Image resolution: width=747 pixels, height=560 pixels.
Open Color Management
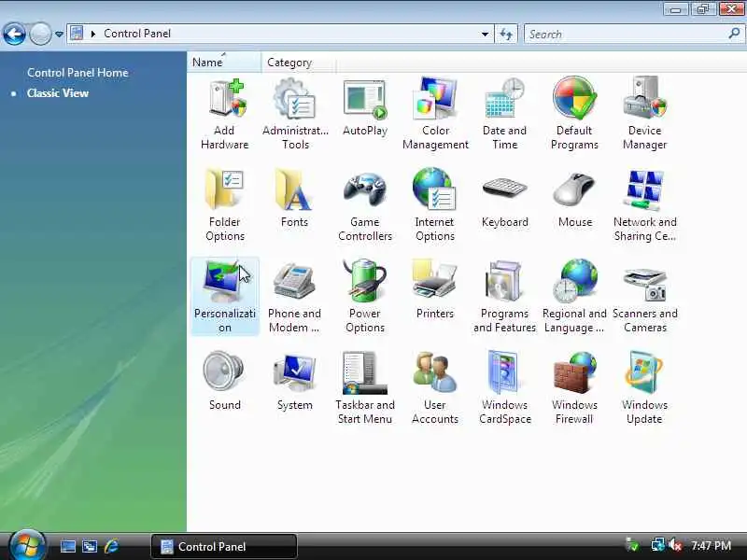tap(435, 113)
